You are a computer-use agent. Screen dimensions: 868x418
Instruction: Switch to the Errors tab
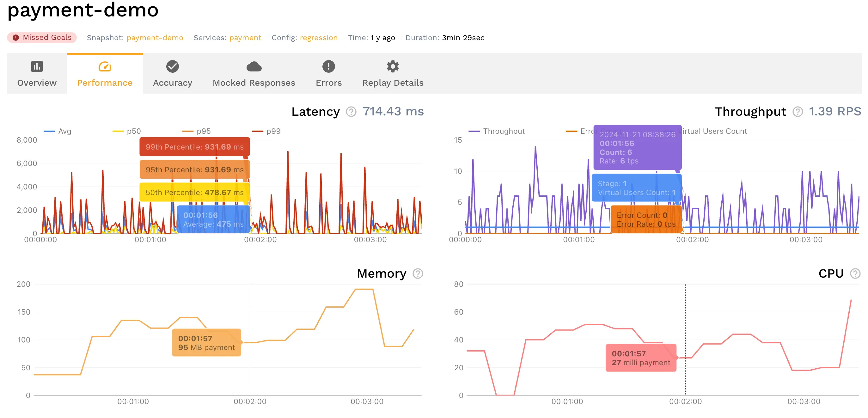328,83
